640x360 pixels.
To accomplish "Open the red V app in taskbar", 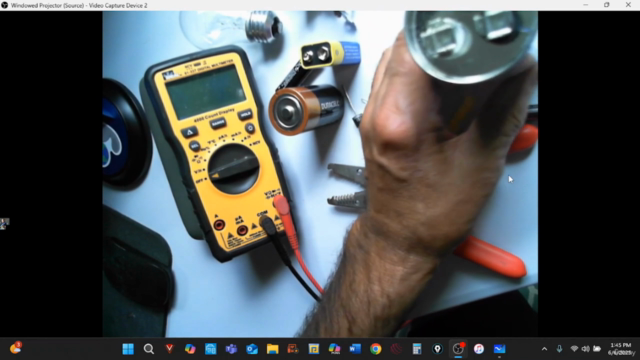I will click(x=169, y=349).
